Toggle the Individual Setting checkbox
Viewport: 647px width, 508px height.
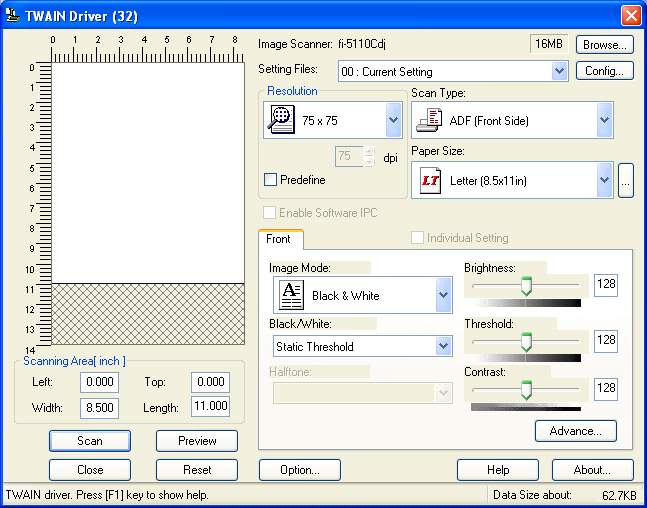(x=417, y=238)
